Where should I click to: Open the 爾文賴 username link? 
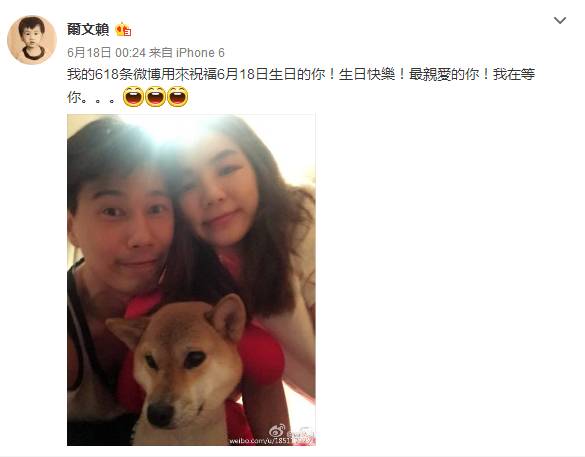click(x=88, y=29)
